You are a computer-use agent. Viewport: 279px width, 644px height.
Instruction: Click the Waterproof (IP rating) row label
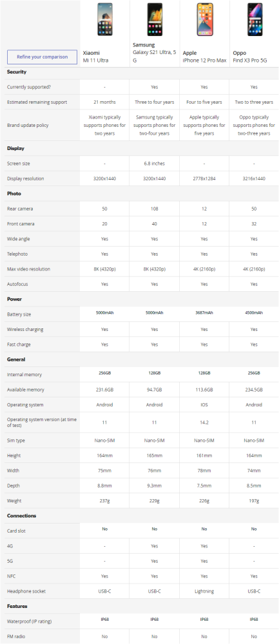30,621
